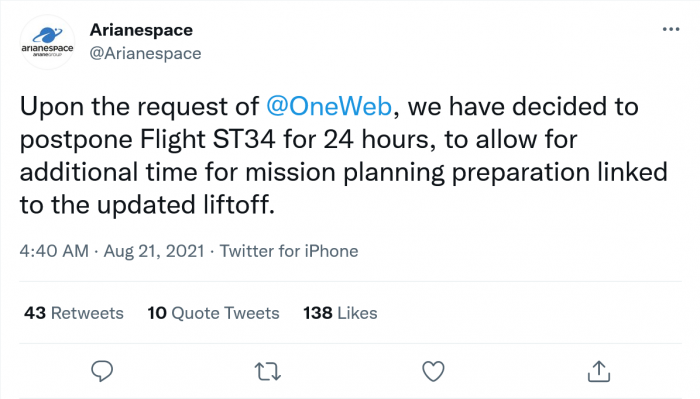This screenshot has height=399, width=700.
Task: Like the tweet with heart icon
Action: tap(433, 371)
